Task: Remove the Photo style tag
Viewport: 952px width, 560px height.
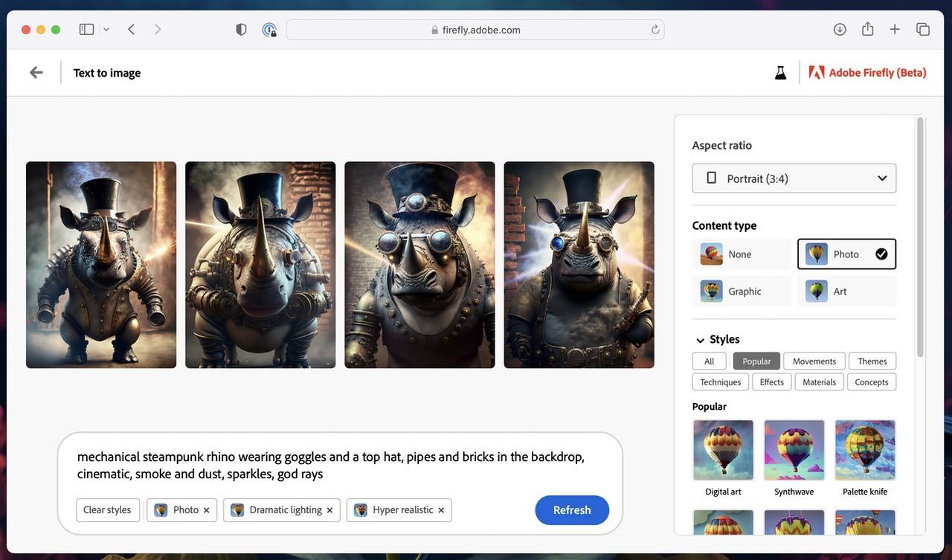Action: pos(206,510)
